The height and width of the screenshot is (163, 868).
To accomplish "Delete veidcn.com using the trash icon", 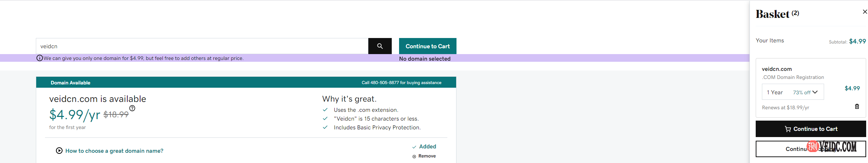I will (857, 106).
